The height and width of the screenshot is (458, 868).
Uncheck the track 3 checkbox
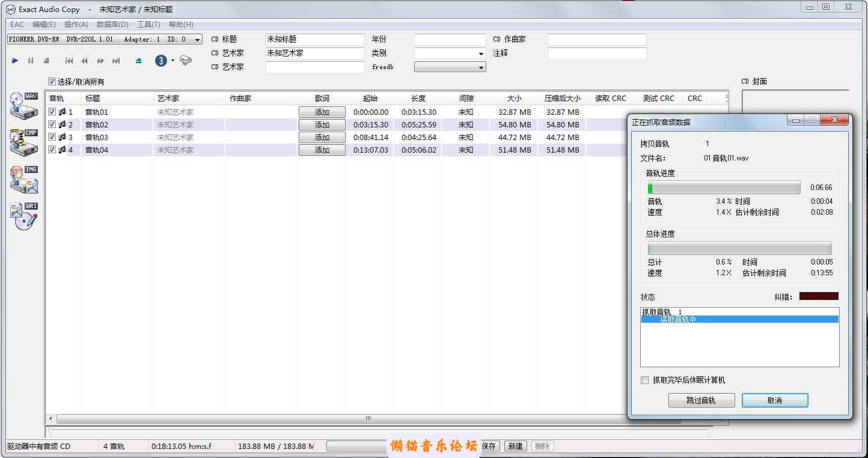click(52, 137)
